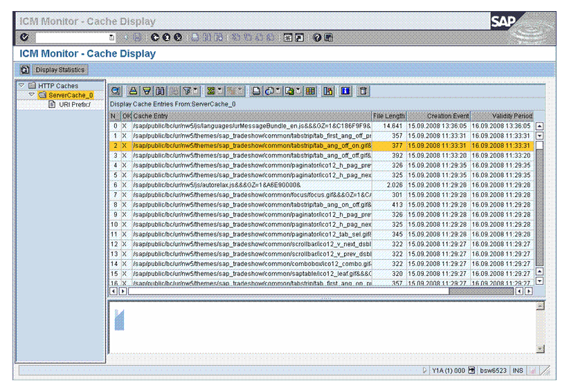Click the bsw6523 server name in status bar
This screenshot has width=569, height=392.
(x=493, y=371)
